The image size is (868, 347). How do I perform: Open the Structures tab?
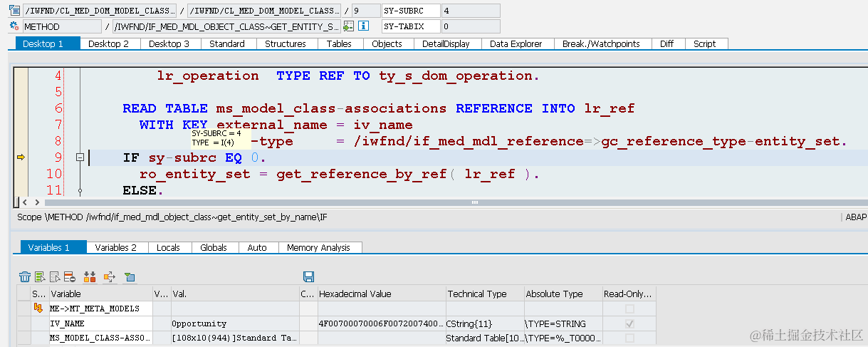(286, 43)
